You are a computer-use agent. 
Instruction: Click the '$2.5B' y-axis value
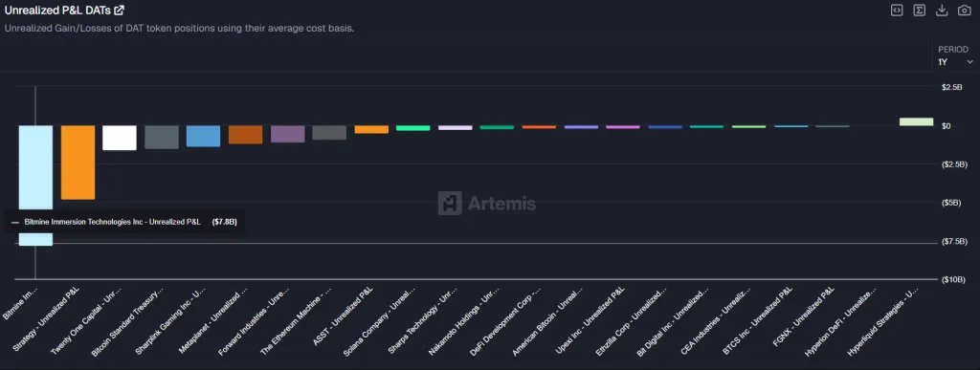952,87
